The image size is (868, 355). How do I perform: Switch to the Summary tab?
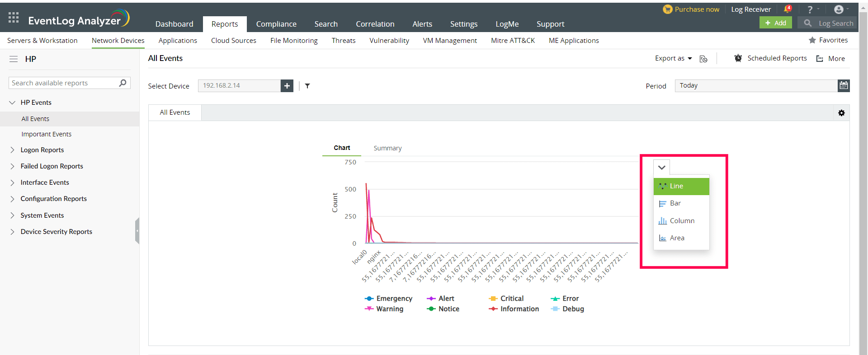coord(387,148)
